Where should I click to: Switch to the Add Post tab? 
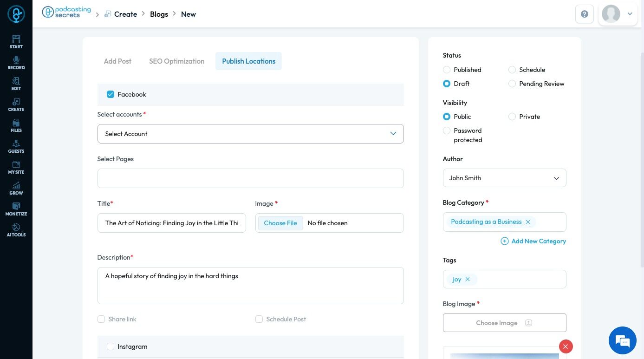coord(117,61)
